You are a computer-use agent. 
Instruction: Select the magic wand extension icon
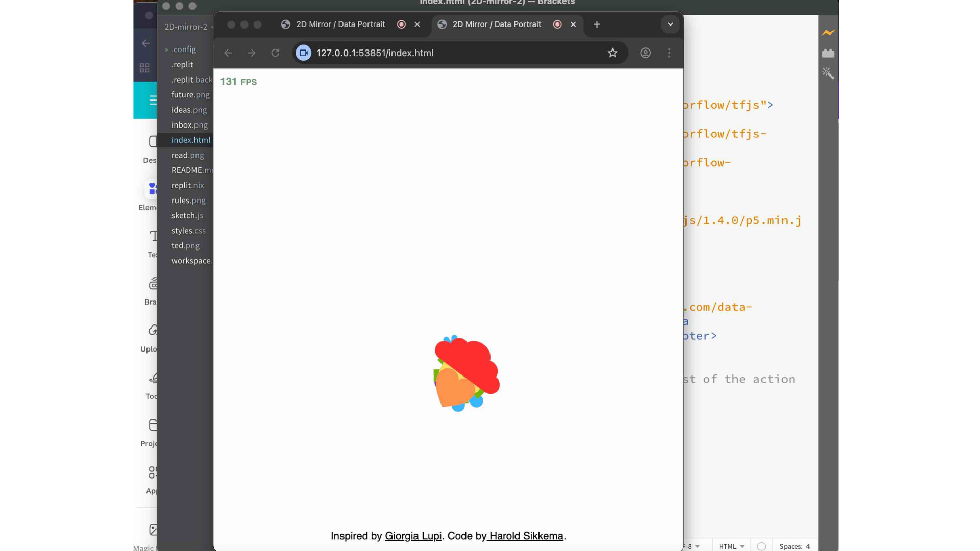tap(828, 73)
